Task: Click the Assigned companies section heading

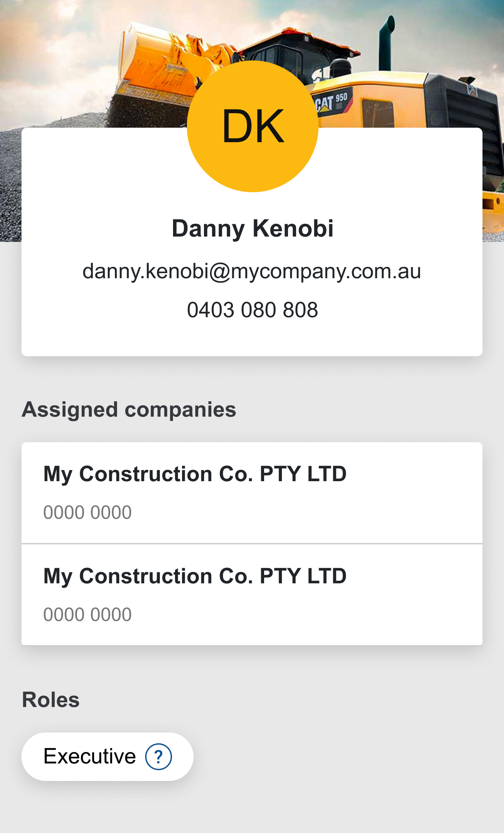Action: pos(129,410)
